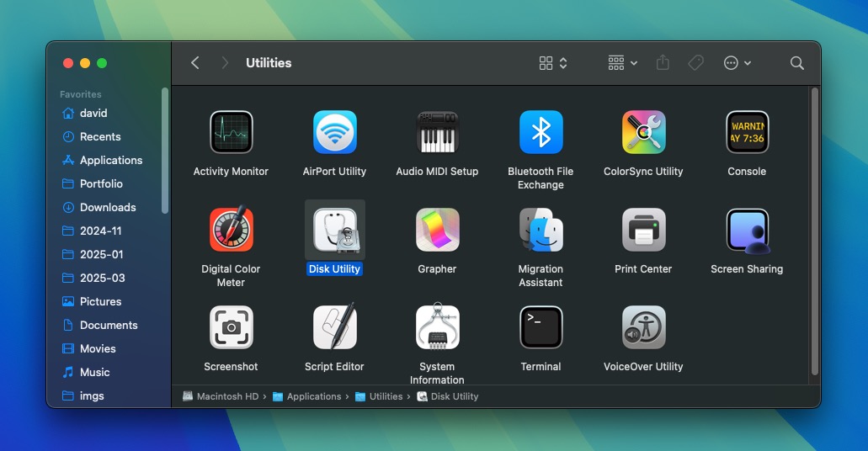The image size is (868, 451).
Task: Select the Disk Utility icon
Action: point(334,230)
